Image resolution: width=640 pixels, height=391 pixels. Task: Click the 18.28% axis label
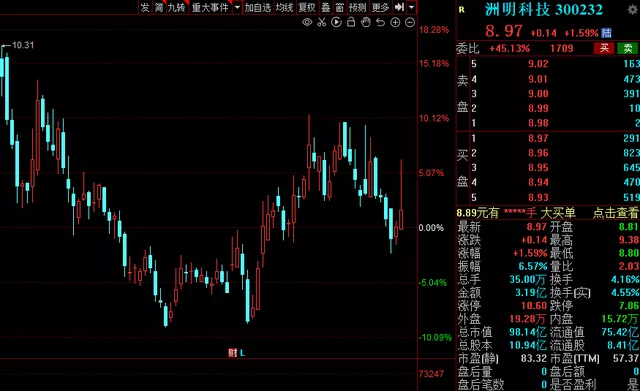coord(434,30)
